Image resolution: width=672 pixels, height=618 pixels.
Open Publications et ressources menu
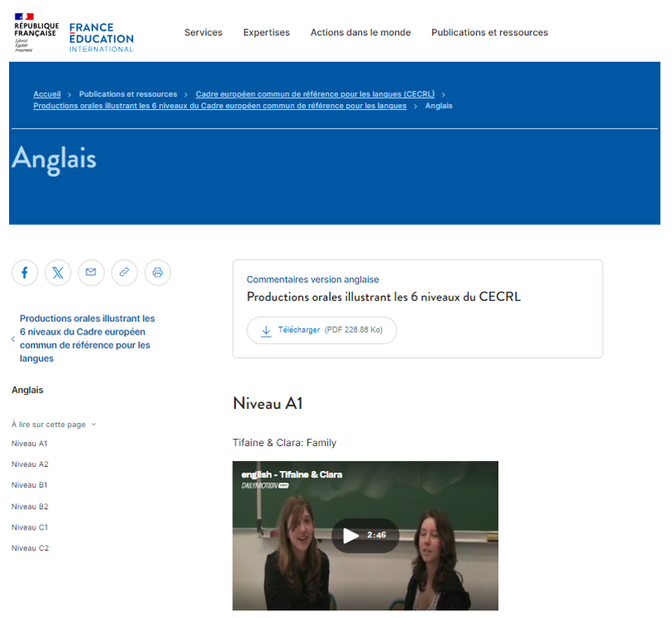coord(489,33)
